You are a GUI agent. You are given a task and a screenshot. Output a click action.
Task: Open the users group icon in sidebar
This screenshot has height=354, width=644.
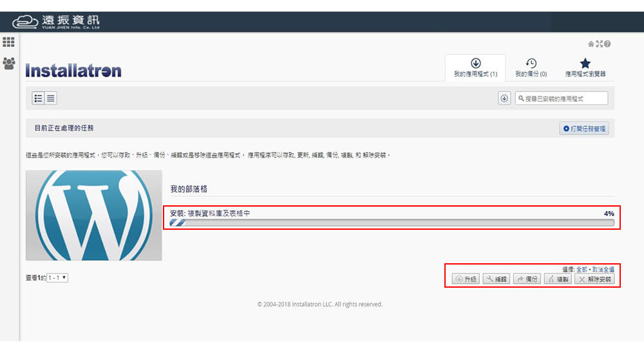point(8,63)
